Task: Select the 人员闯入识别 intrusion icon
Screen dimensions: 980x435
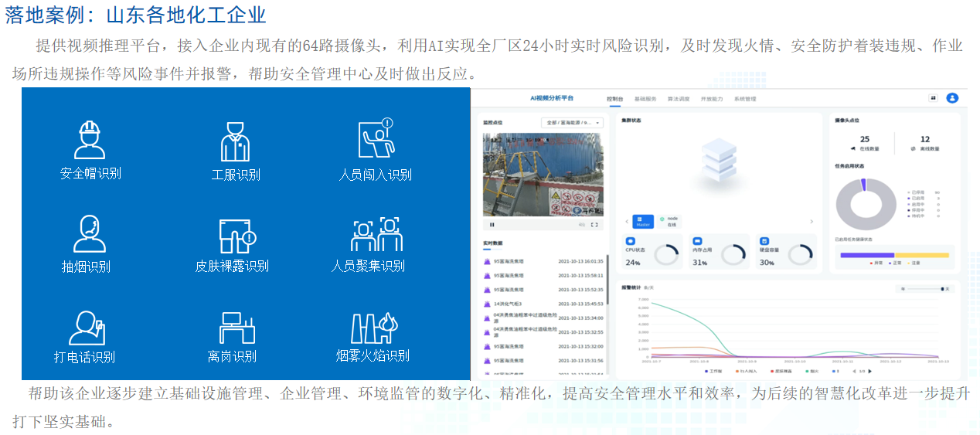Action: click(x=376, y=140)
